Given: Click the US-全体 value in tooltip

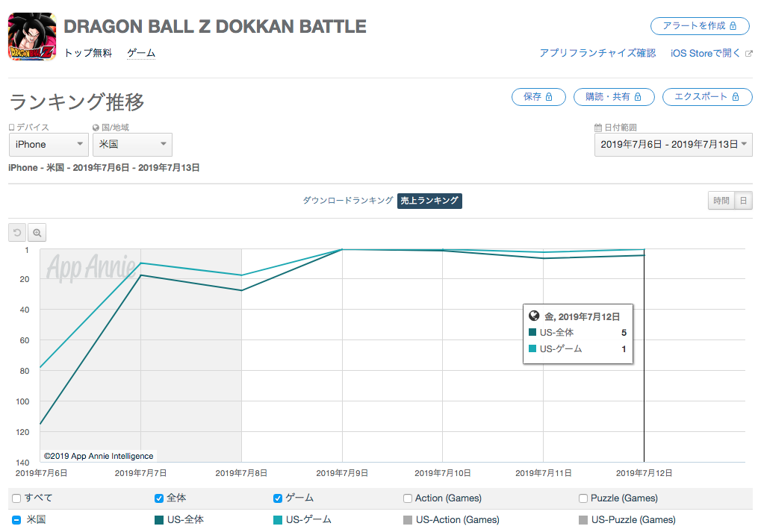Looking at the screenshot, I should (x=624, y=333).
